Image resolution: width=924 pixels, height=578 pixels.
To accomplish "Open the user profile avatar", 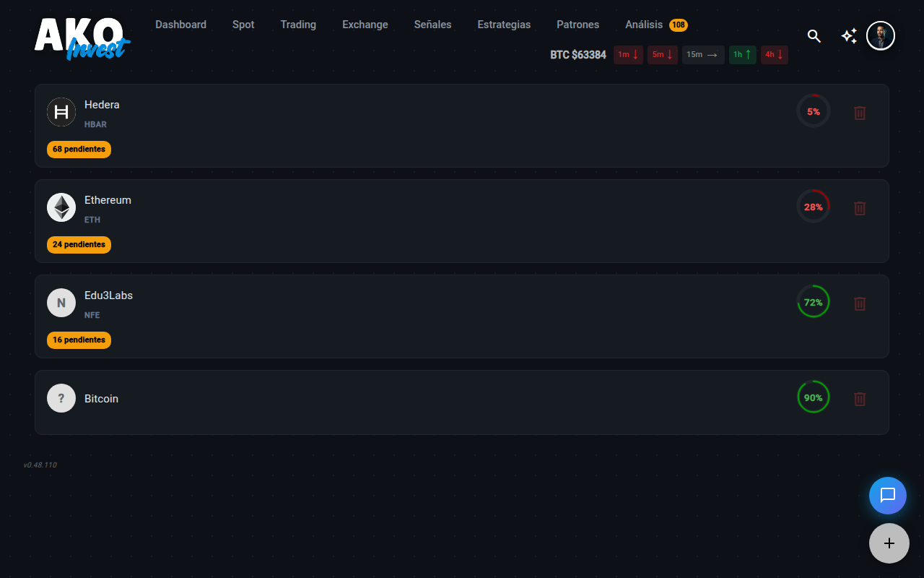I will point(881,35).
